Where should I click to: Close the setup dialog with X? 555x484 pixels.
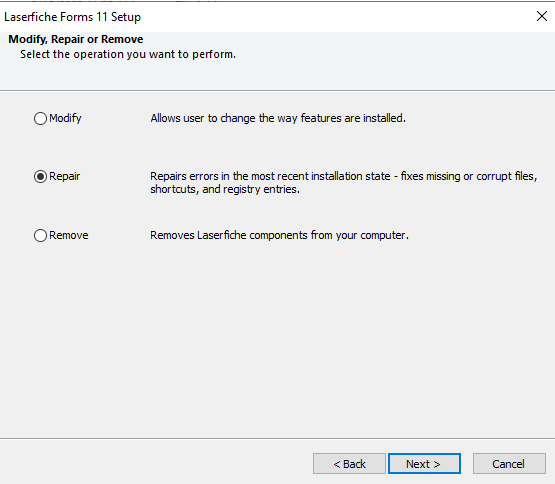pyautogui.click(x=542, y=16)
